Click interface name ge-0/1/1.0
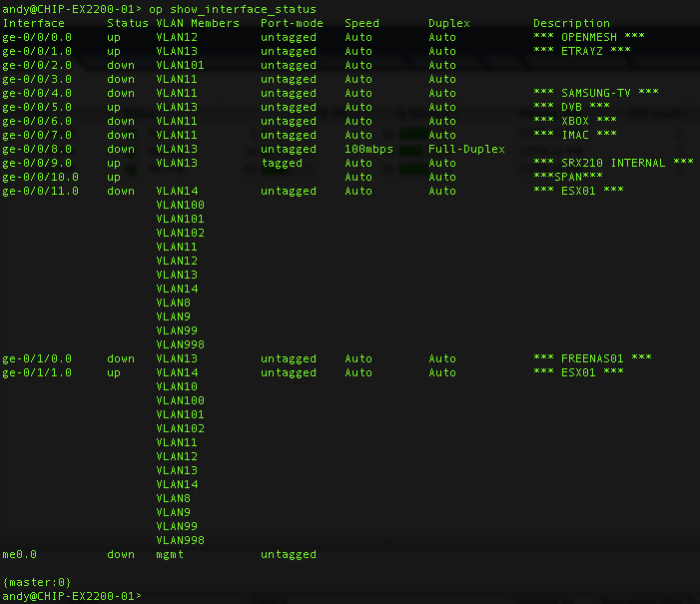The width and height of the screenshot is (700, 604). pyautogui.click(x=37, y=372)
